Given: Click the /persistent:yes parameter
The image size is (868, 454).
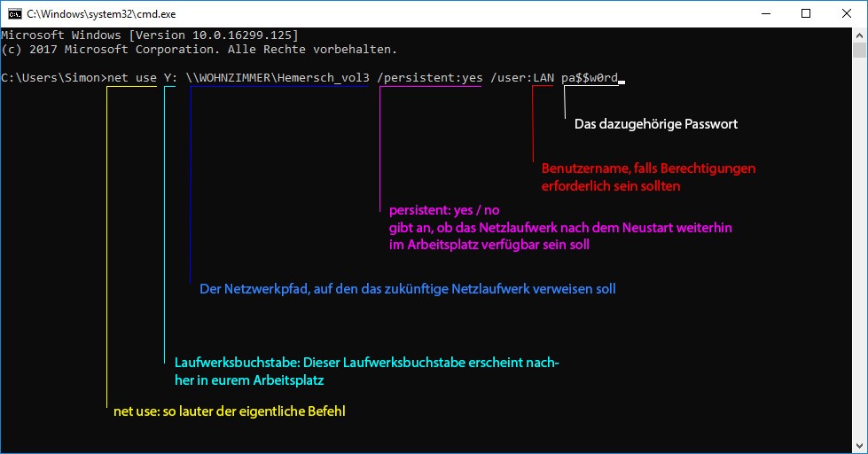Looking at the screenshot, I should pos(430,78).
